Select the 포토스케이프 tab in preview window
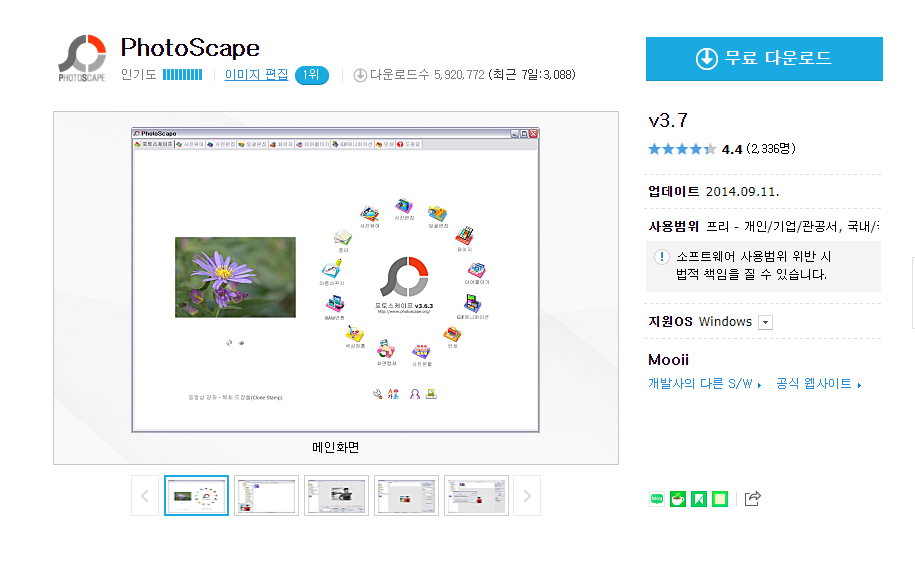This screenshot has width=915, height=568. (154, 144)
